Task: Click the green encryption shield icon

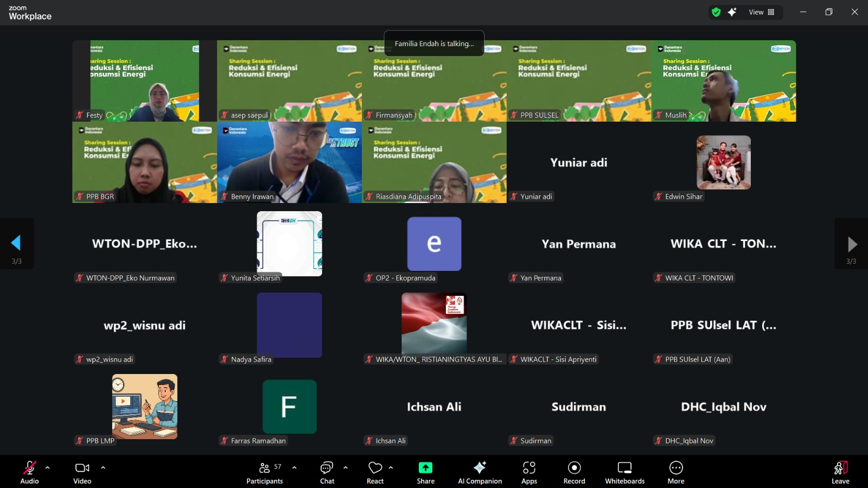Action: click(716, 12)
